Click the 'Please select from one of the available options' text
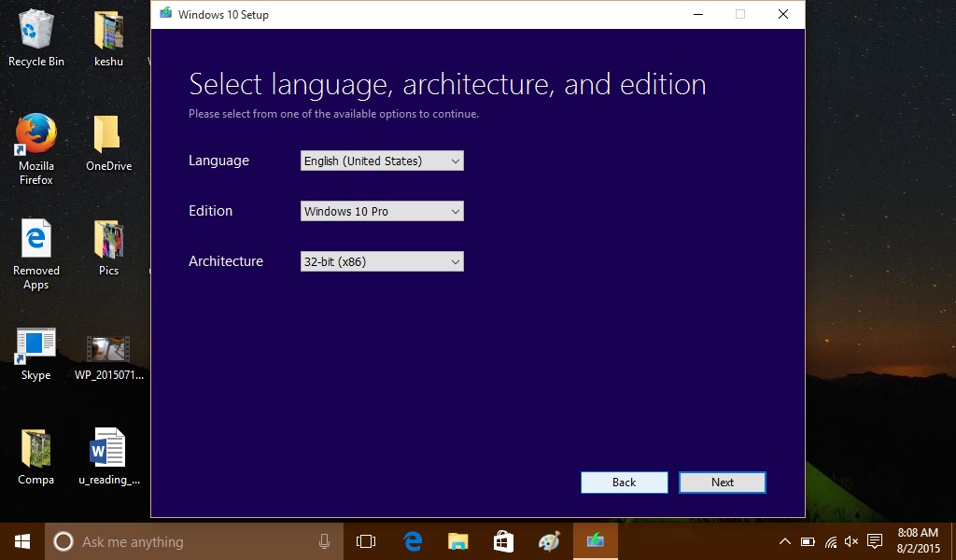The width and height of the screenshot is (956, 560). [x=333, y=114]
